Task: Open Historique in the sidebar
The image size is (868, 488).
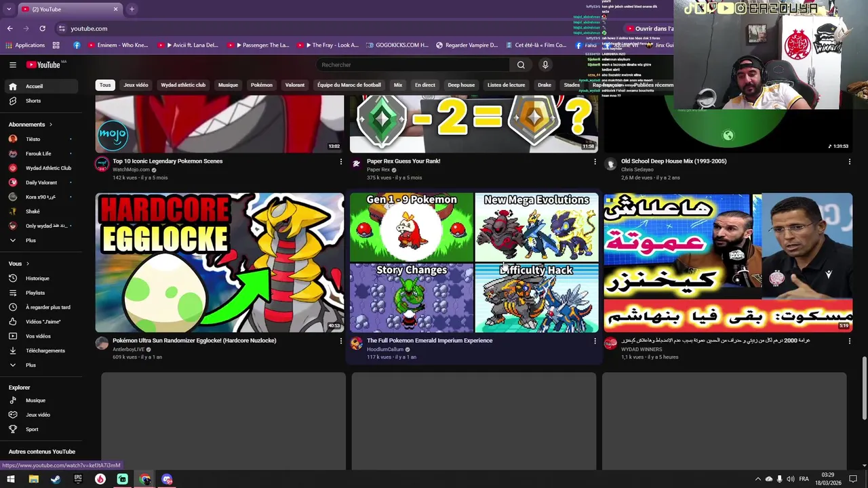Action: 41,279
